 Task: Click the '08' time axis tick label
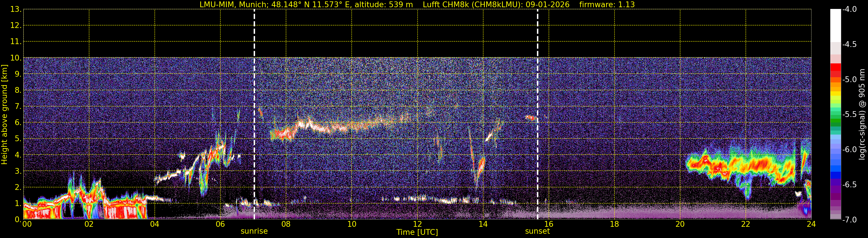pyautogui.click(x=286, y=224)
